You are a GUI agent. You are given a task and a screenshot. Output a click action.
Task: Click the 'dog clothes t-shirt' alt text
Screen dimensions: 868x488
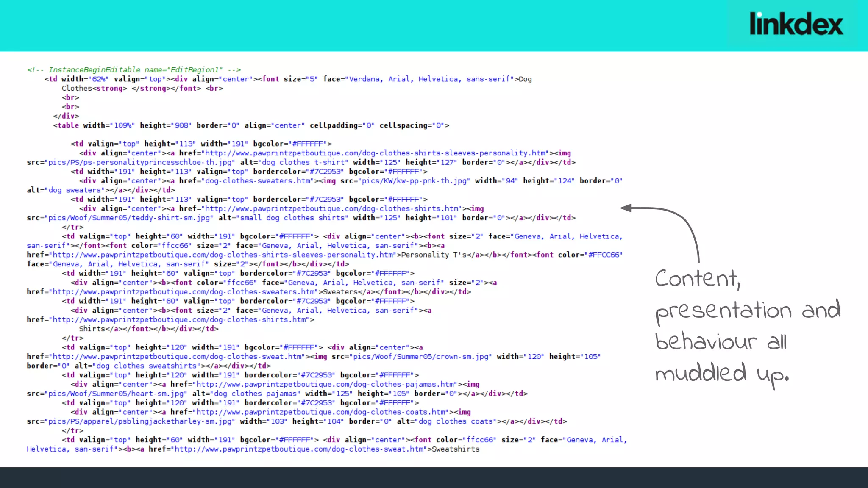pos(303,162)
